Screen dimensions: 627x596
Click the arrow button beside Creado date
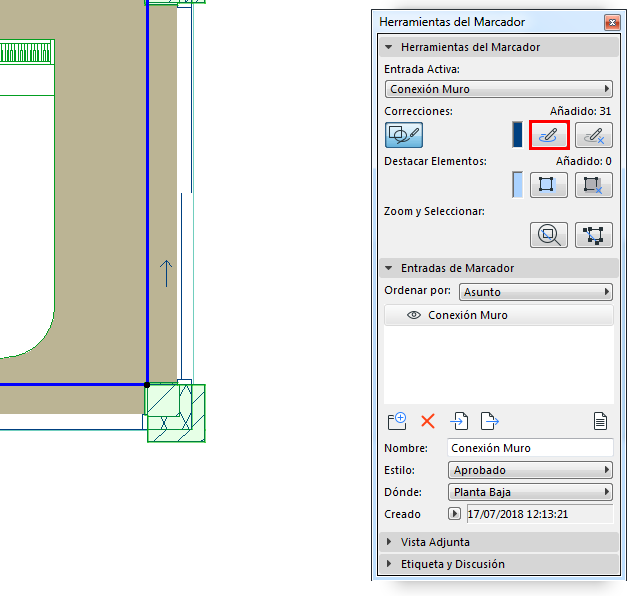click(x=454, y=514)
